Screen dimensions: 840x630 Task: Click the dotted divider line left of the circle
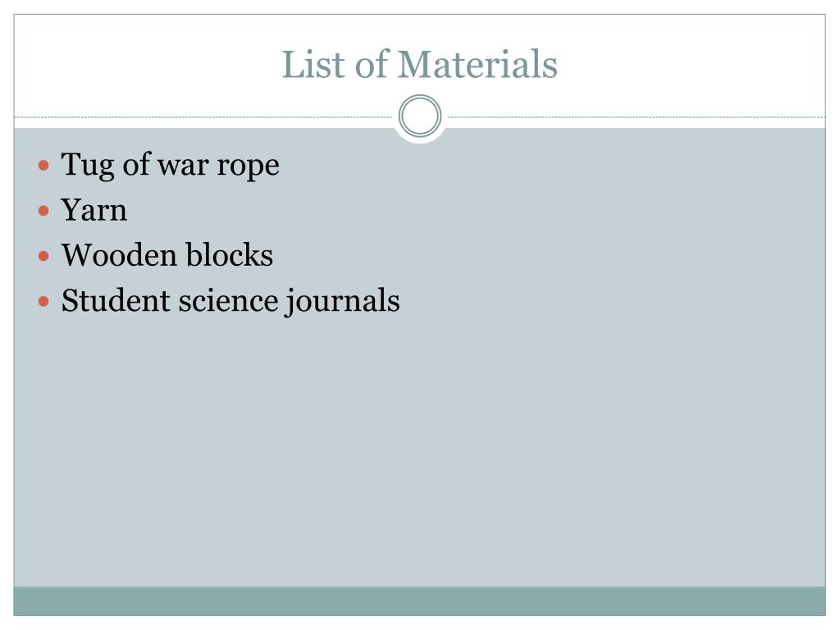pyautogui.click(x=203, y=116)
